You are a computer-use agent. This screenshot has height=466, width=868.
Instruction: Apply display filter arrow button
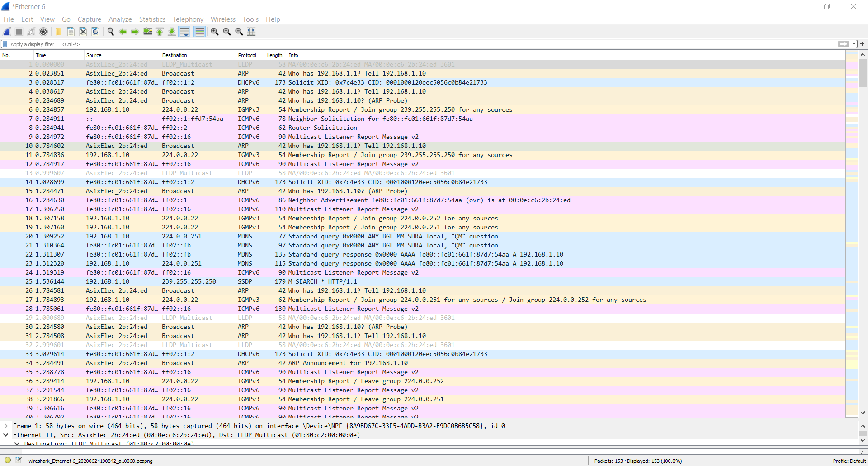(x=843, y=44)
